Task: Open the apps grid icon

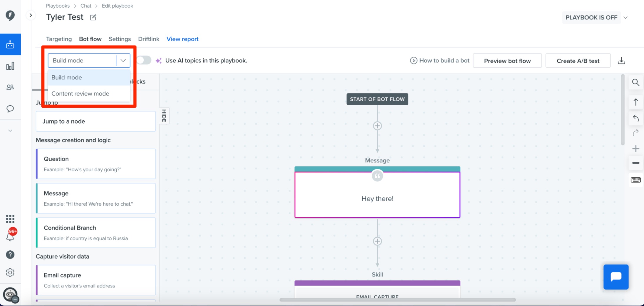Action: click(10, 219)
